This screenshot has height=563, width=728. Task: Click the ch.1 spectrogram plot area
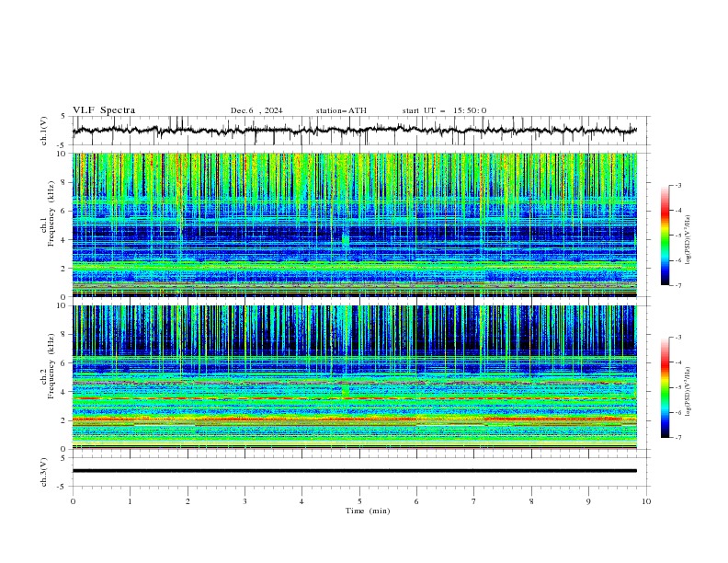click(355, 224)
